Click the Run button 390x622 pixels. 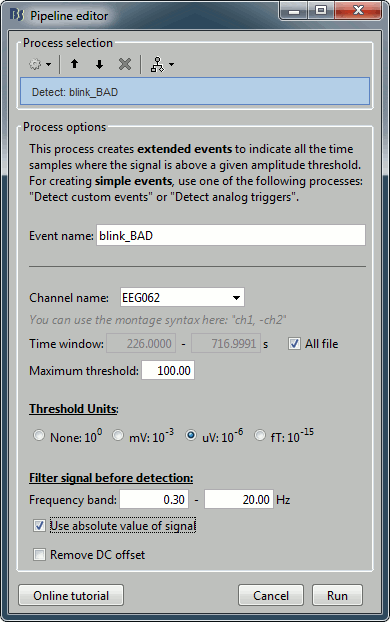(337, 595)
